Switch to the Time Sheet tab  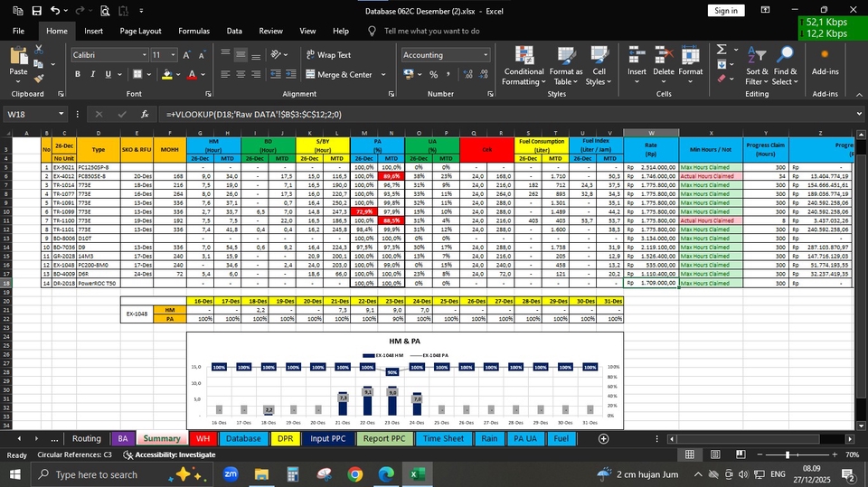443,438
